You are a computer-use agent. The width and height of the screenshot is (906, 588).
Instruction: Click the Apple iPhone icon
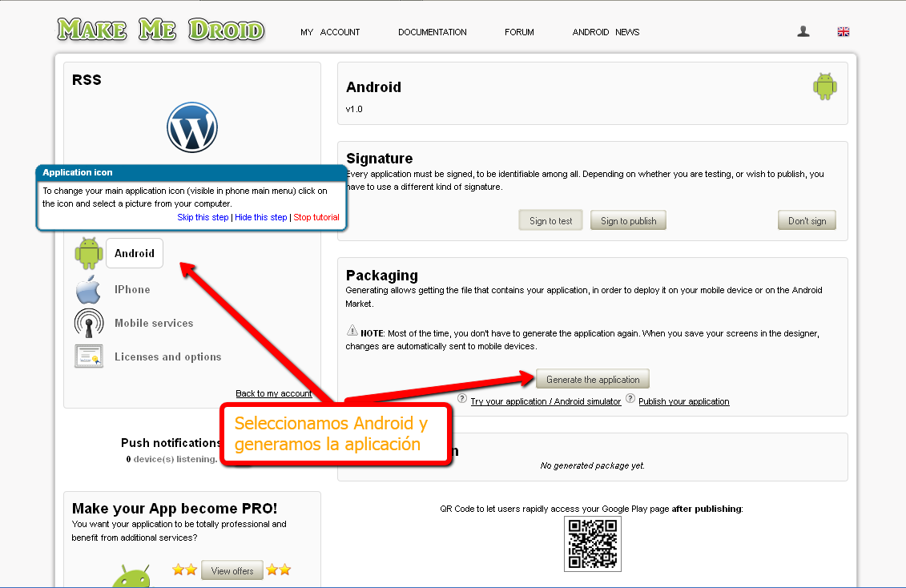pyautogui.click(x=89, y=290)
